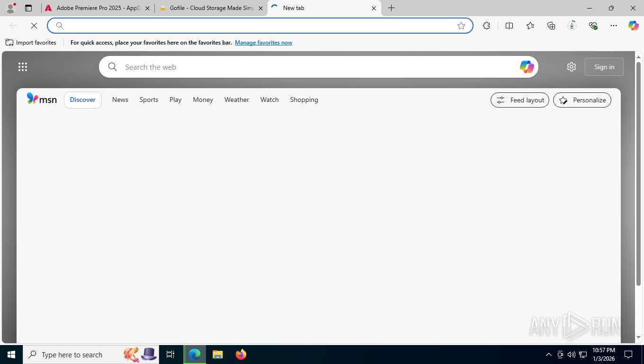Open the notification center icon

coord(628,355)
